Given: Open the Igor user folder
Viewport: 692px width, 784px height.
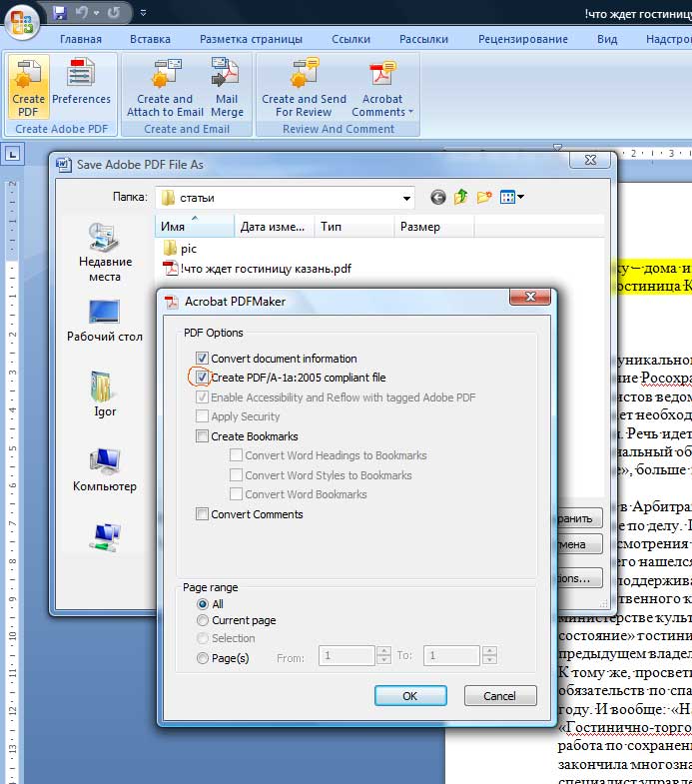Looking at the screenshot, I should coord(105,394).
